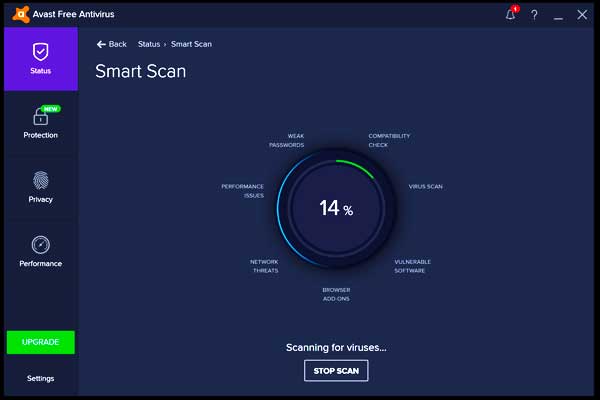This screenshot has height=400, width=600.
Task: Open the Protection lock icon
Action: point(41,117)
